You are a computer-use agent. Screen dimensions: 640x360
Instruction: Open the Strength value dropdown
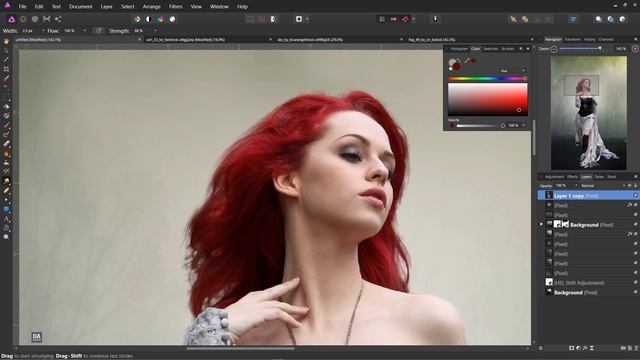point(155,31)
